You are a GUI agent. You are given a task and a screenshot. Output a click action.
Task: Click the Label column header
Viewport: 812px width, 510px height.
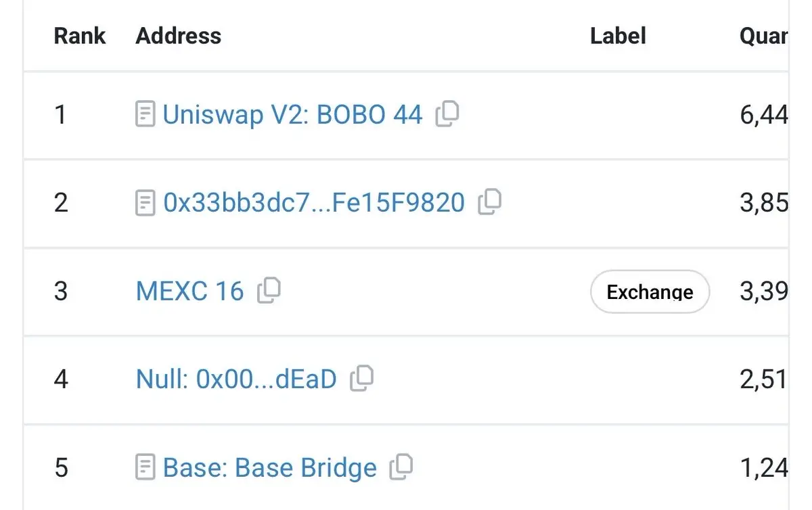pyautogui.click(x=618, y=36)
